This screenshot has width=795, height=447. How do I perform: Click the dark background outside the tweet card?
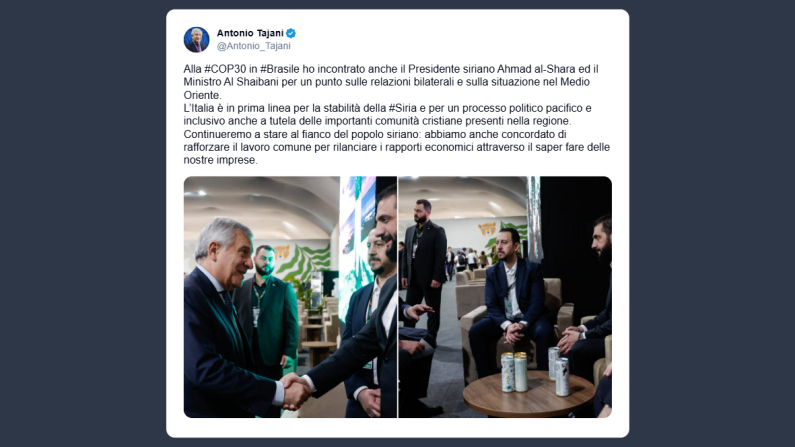coord(81,223)
